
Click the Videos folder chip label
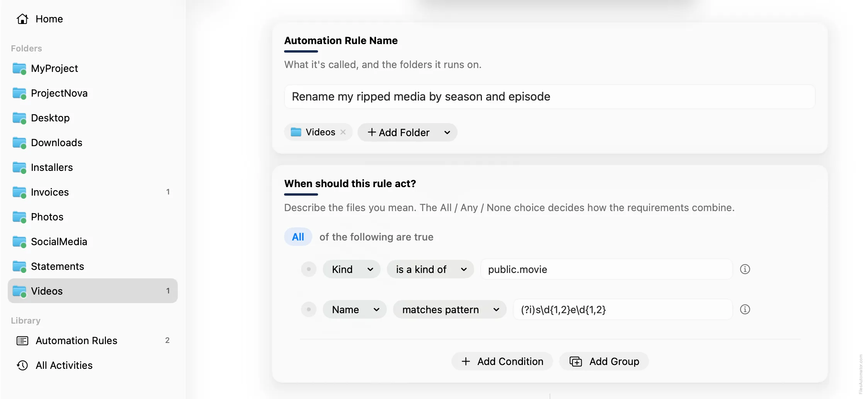tap(320, 132)
